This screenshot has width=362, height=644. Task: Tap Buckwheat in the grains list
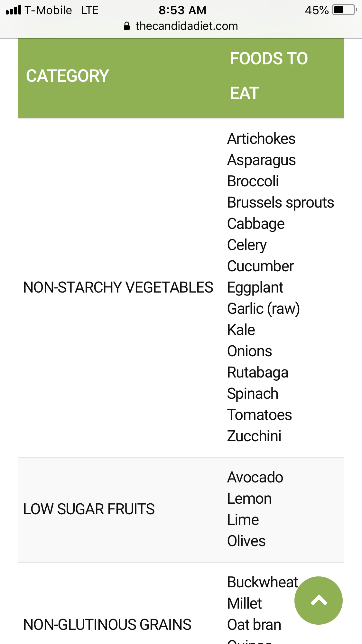click(263, 582)
